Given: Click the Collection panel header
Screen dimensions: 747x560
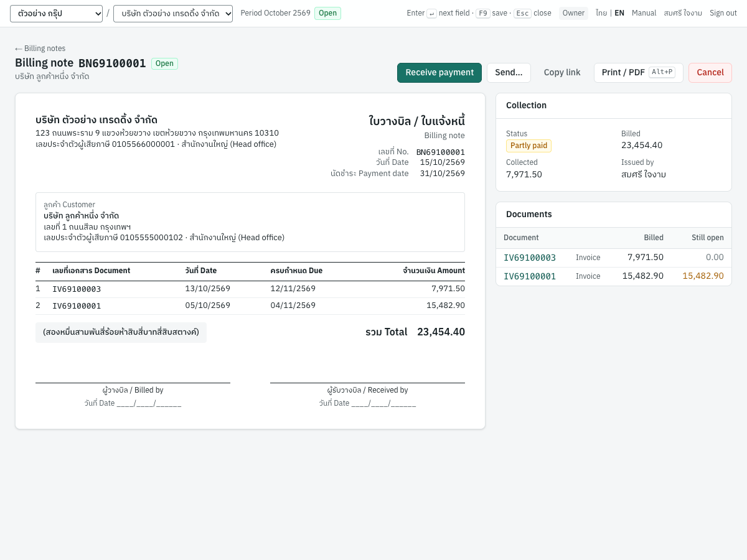Looking at the screenshot, I should [614, 106].
